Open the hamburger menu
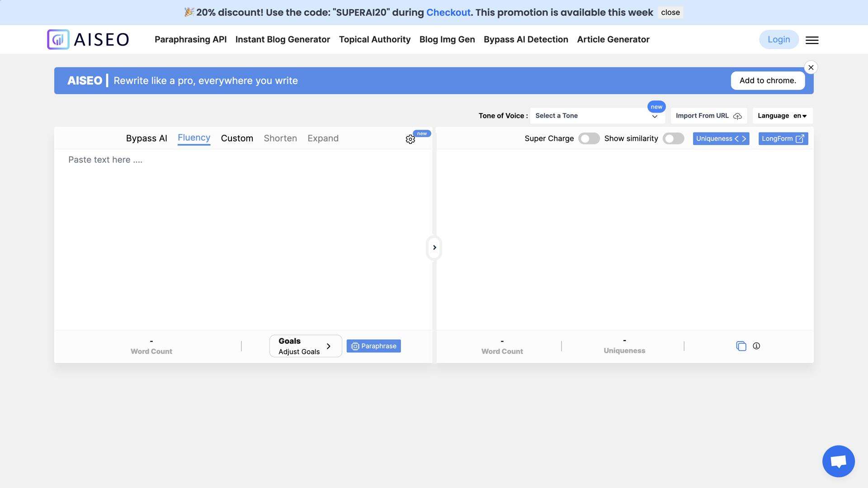 click(812, 40)
